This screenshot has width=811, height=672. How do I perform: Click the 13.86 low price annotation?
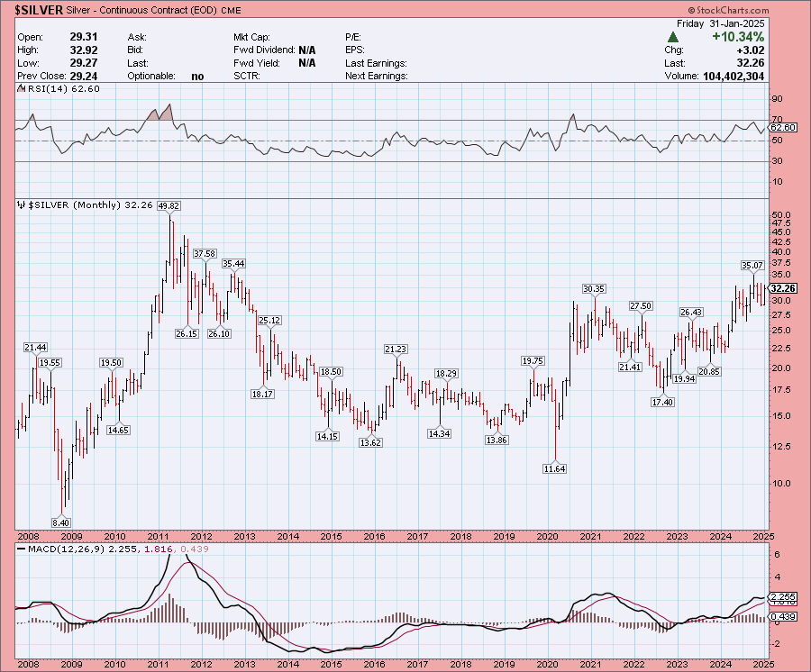(497, 440)
